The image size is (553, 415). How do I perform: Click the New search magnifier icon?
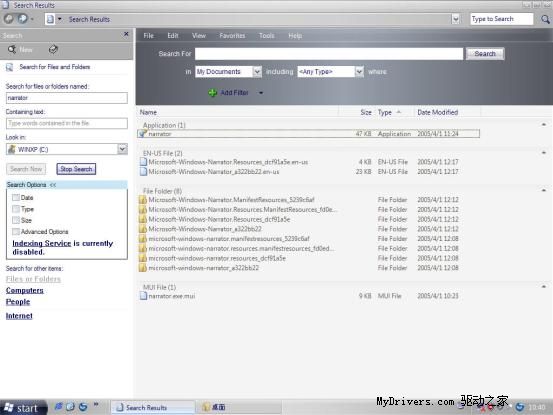click(x=12, y=49)
